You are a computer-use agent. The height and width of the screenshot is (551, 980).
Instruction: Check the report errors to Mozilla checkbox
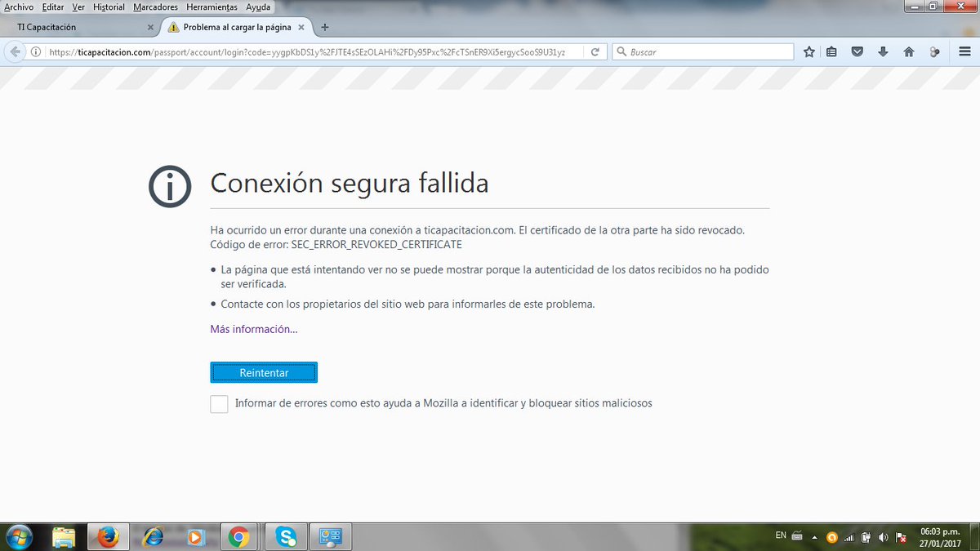point(219,404)
